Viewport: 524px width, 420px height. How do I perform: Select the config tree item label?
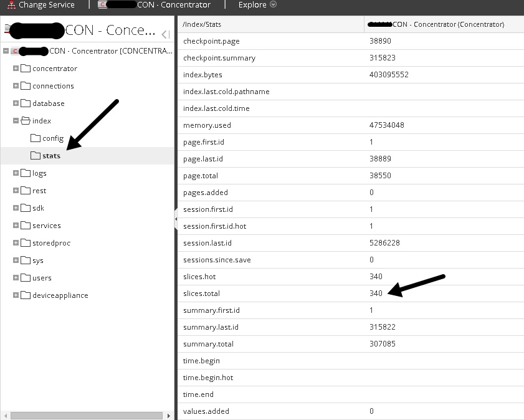pos(53,138)
